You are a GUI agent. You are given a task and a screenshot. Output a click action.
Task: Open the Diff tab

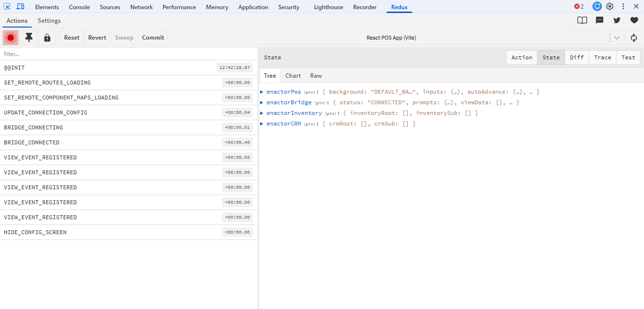pos(576,57)
